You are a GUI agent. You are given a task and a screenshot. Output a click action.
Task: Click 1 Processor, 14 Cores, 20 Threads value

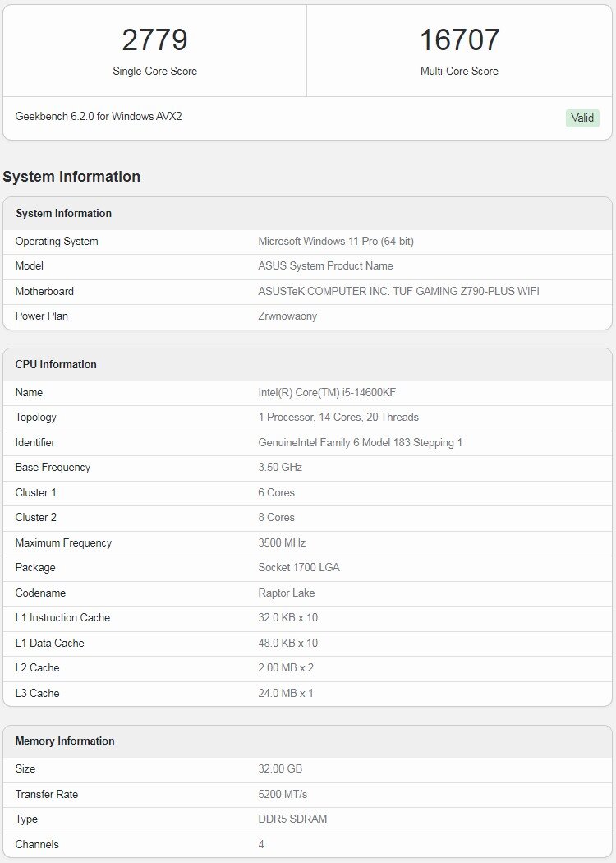338,418
